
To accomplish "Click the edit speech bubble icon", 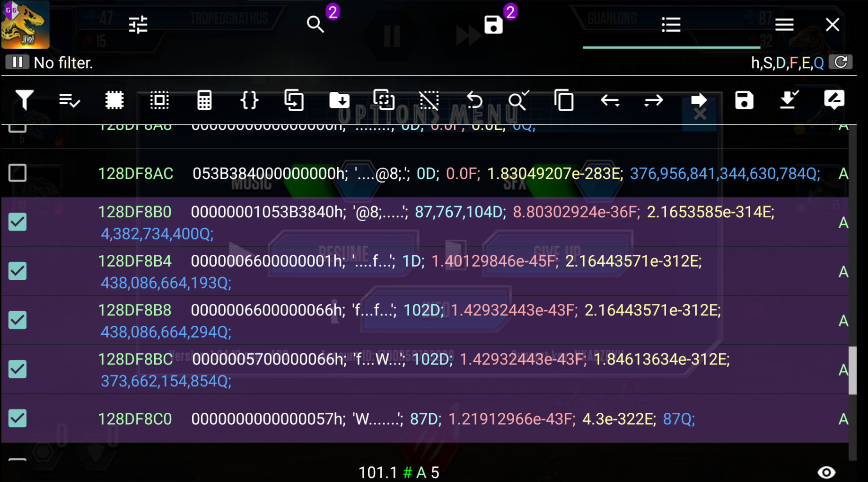I will click(834, 100).
